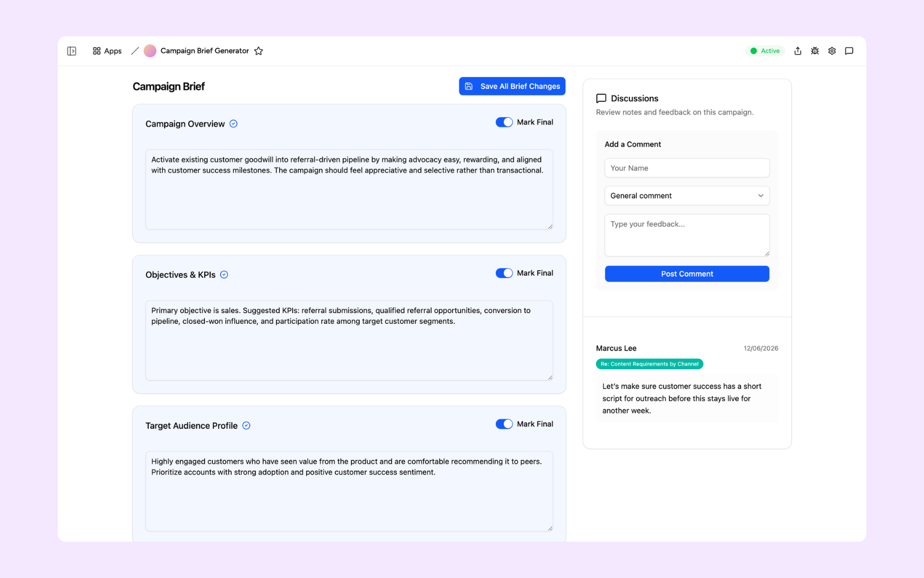Click the Add a Comment label
Screen dimensions: 924x578
pyautogui.click(x=633, y=144)
